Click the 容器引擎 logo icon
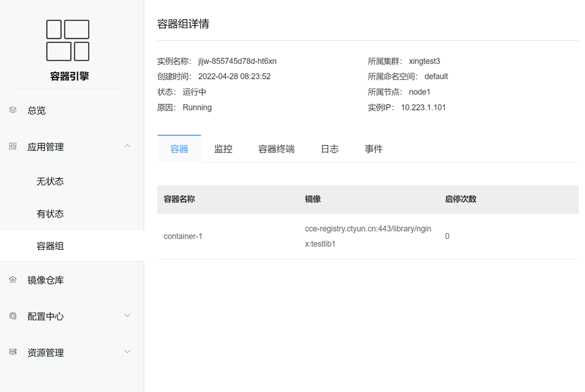Image resolution: width=585 pixels, height=392 pixels. coord(67,40)
